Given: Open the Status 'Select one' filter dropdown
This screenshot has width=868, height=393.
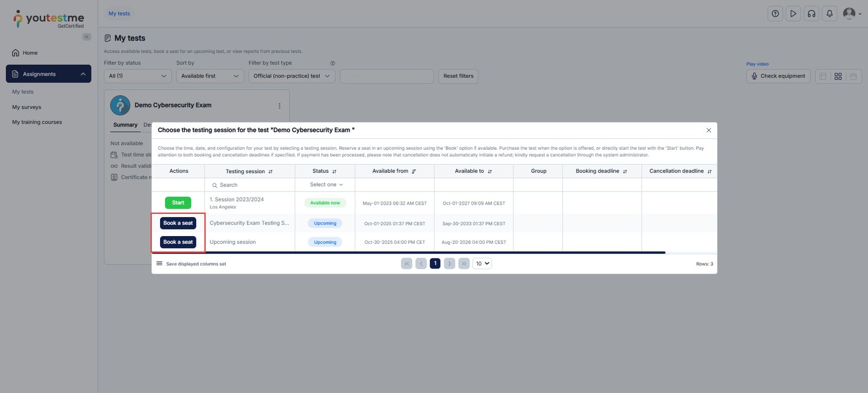Looking at the screenshot, I should point(326,185).
